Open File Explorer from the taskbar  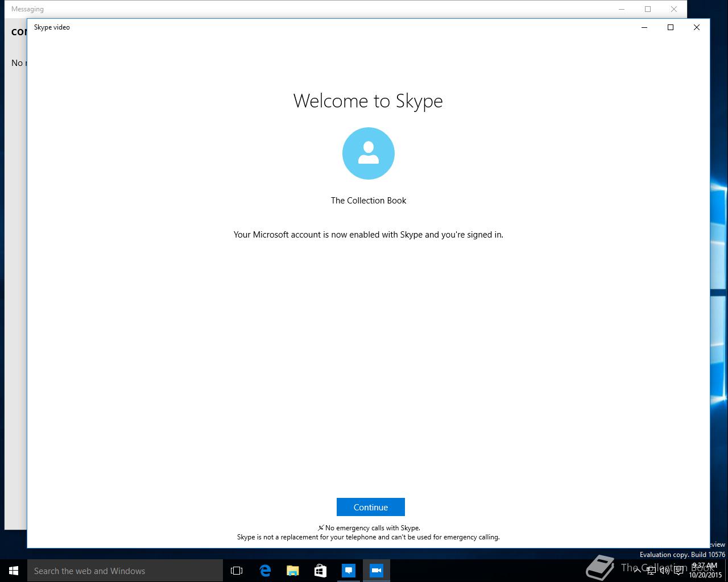click(x=293, y=571)
